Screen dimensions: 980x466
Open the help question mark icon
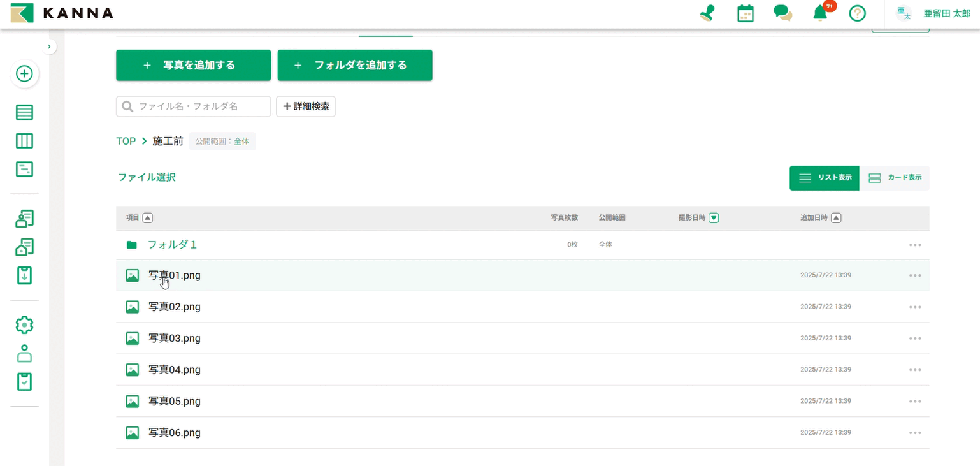tap(858, 13)
